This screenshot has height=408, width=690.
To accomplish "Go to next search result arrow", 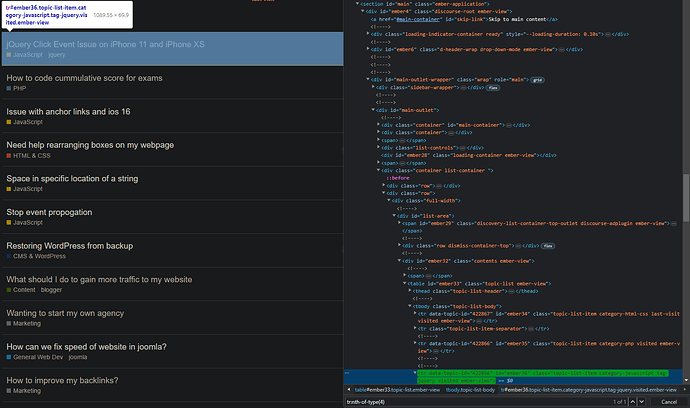I will (641, 401).
